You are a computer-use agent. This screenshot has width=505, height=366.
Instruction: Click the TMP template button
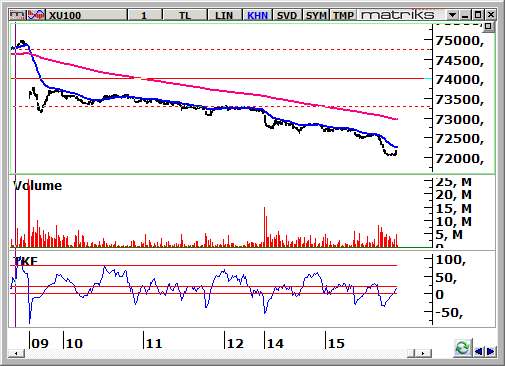point(343,16)
